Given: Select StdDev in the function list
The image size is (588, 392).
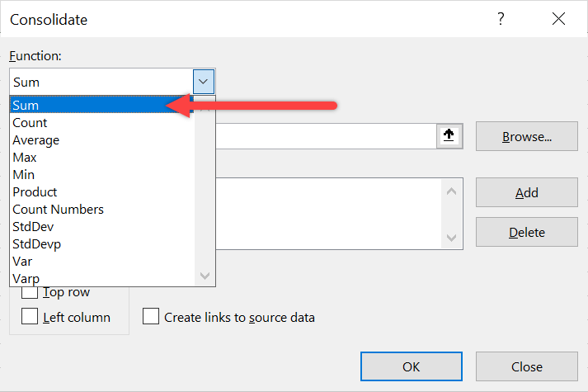Looking at the screenshot, I should coord(102,227).
